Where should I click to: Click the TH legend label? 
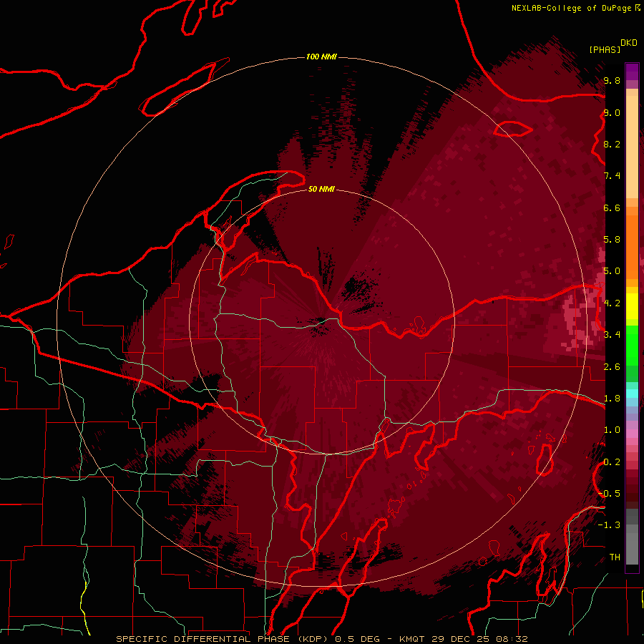615,557
